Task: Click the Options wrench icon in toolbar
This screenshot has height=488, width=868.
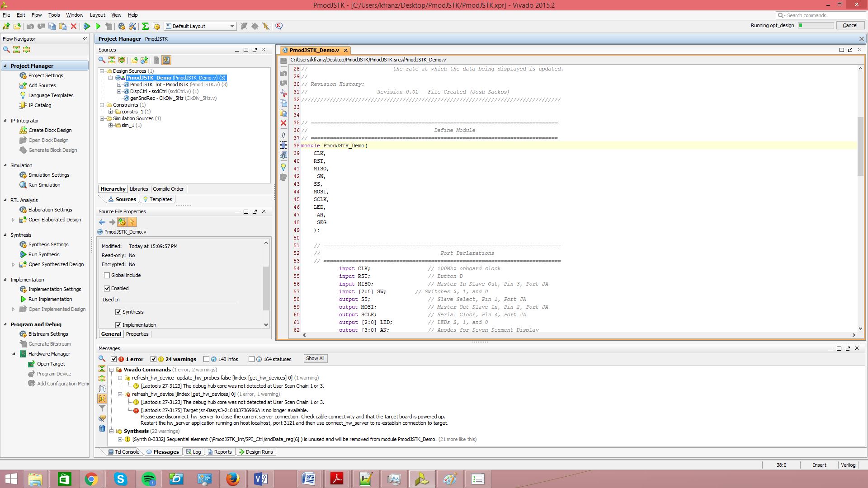Action: click(x=132, y=26)
